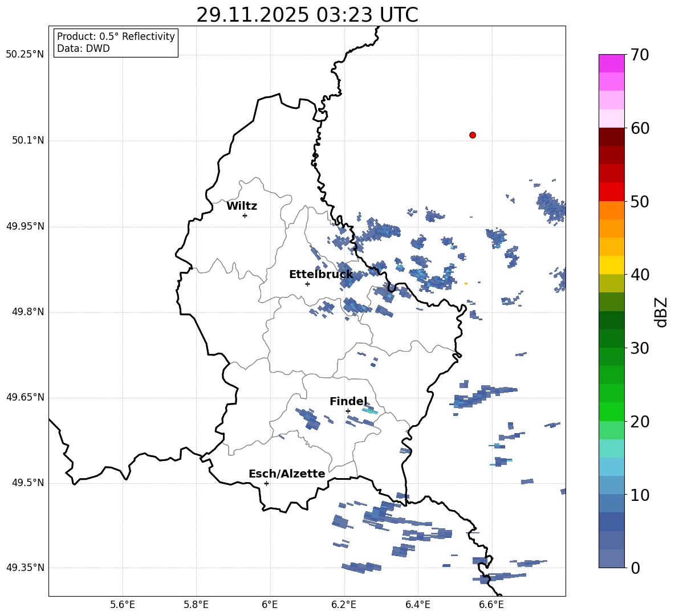675x616 pixels.
Task: Click the Esch/Alzette station cross marker
Action: 266,483
